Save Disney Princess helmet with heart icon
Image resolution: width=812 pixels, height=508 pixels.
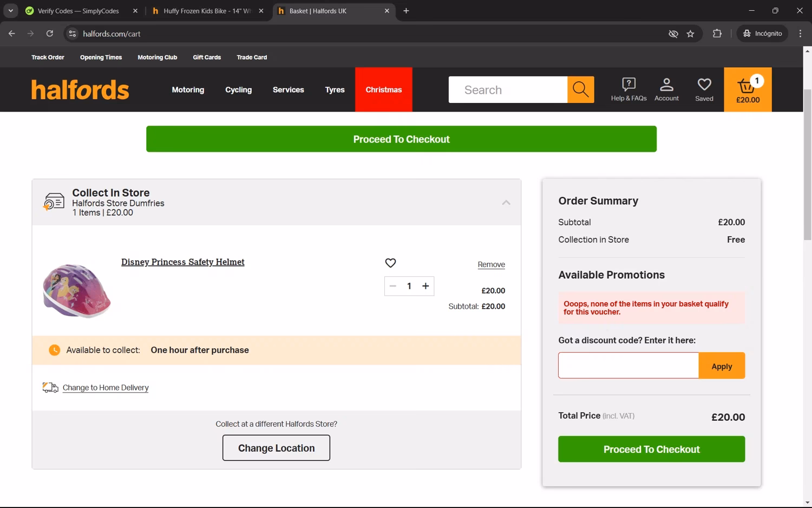point(390,263)
